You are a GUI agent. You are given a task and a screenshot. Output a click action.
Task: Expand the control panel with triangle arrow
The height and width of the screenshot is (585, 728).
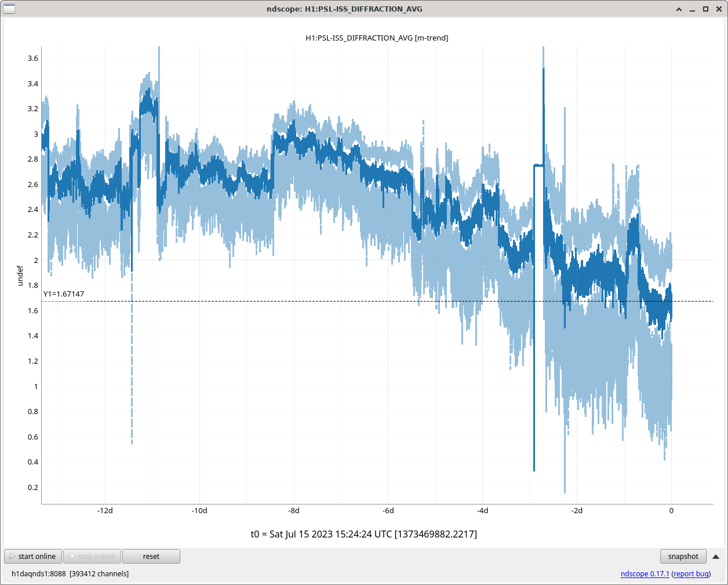point(716,557)
